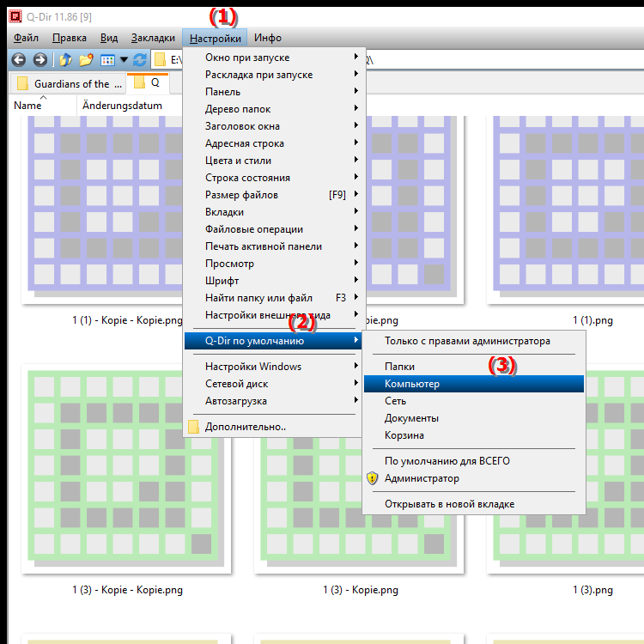
Task: Sort by the Name column header
Action: (x=42, y=106)
